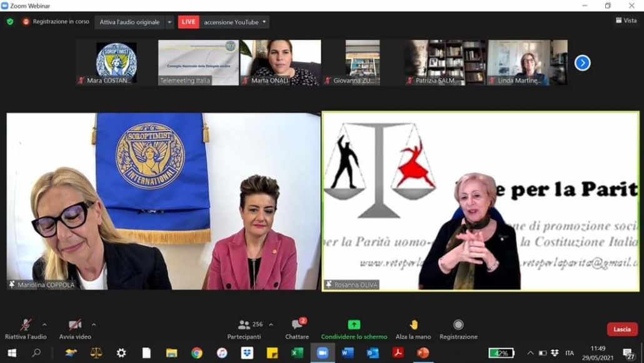The image size is (644, 363).
Task: Open Word from taskbar
Action: point(348,353)
